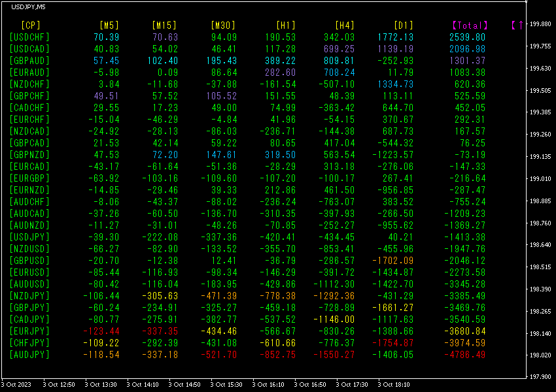Screen dimensions: 556x392
Task: Select the [CP] column header
Action: [31, 25]
